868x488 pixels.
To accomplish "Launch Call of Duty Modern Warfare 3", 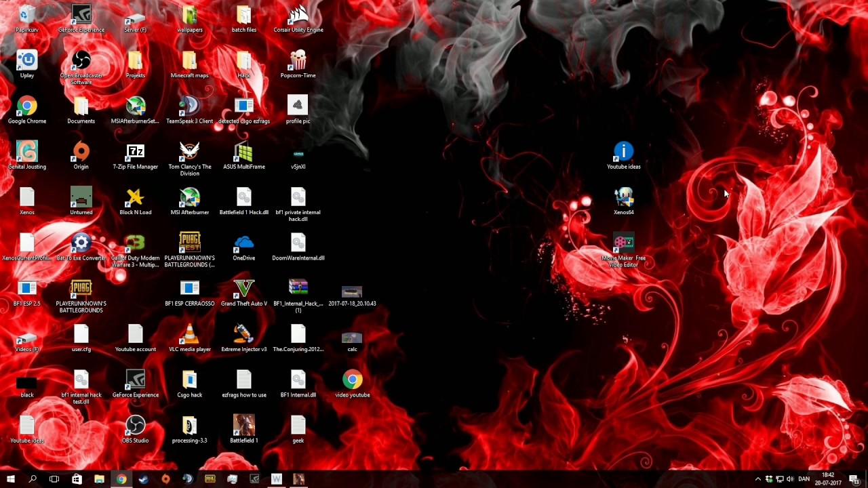I will [135, 249].
